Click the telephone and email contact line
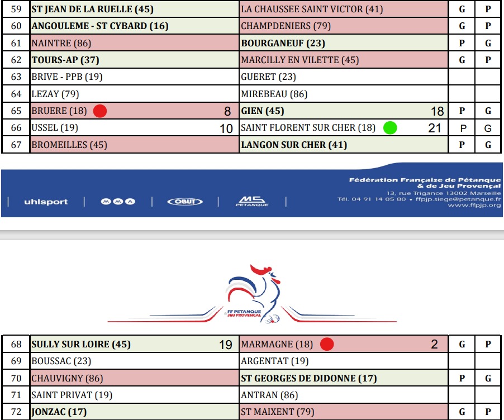 [419, 199]
